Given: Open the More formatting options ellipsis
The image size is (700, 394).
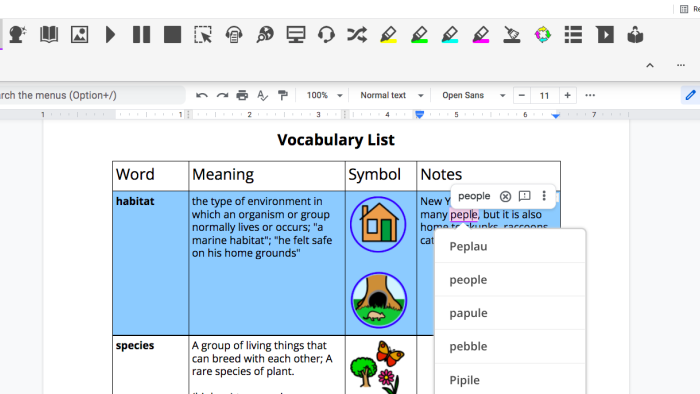Looking at the screenshot, I should (590, 95).
